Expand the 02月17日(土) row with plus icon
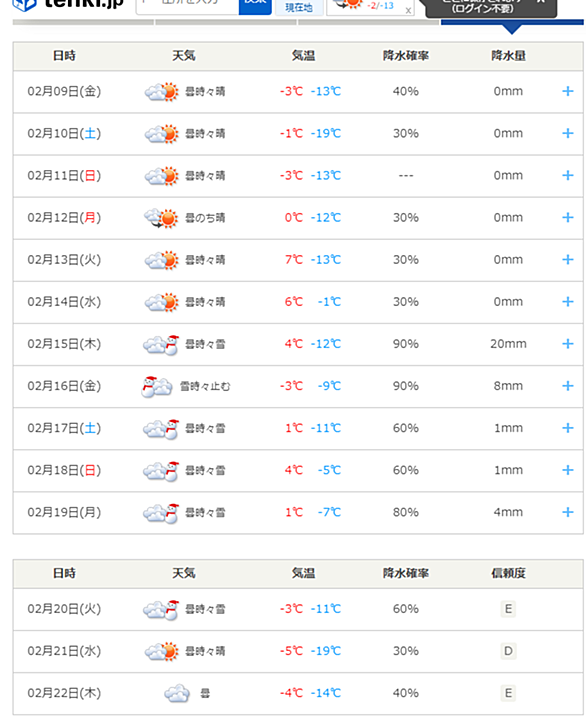 coord(568,428)
